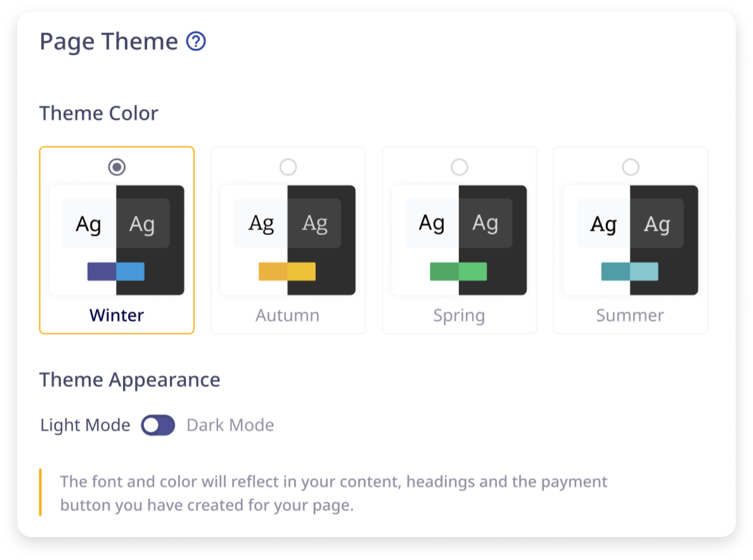Click the 'Light Mode' text label
Image resolution: width=753 pixels, height=560 pixels.
(x=85, y=425)
